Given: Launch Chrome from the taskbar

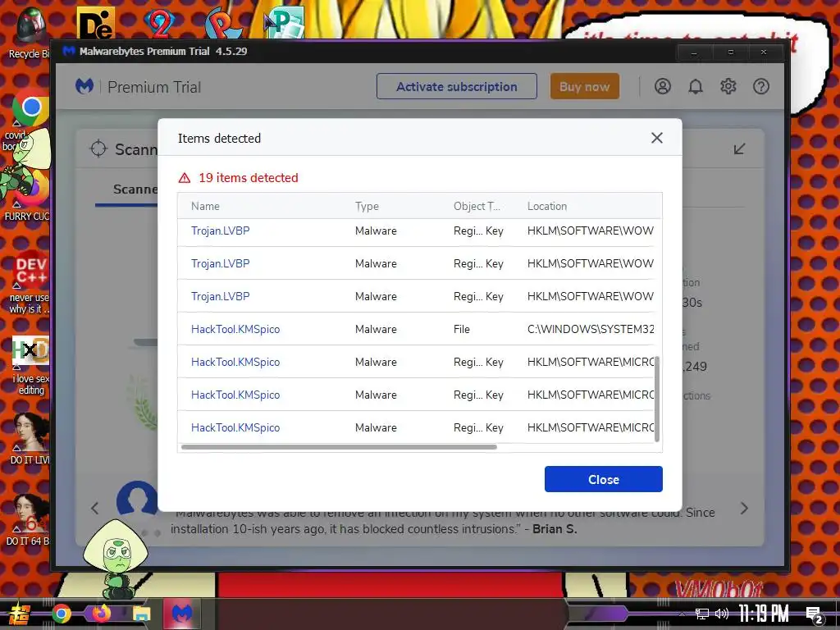Looking at the screenshot, I should (x=61, y=614).
